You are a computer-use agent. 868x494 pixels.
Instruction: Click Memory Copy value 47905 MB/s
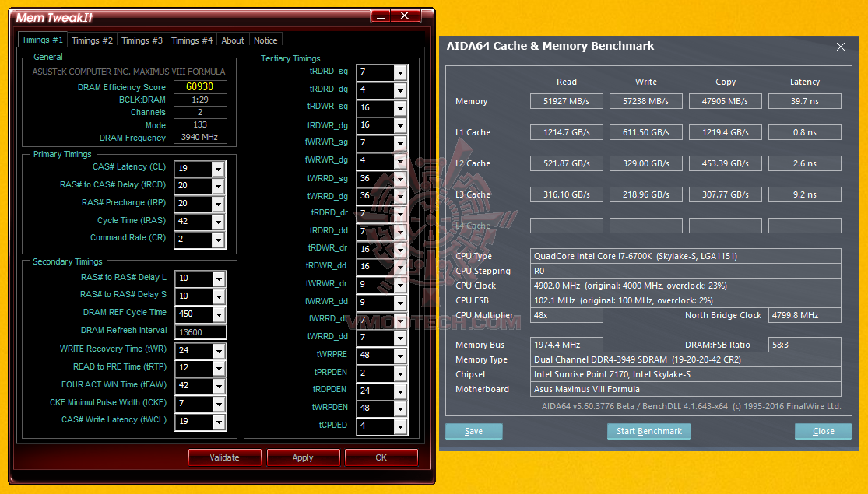pos(726,101)
